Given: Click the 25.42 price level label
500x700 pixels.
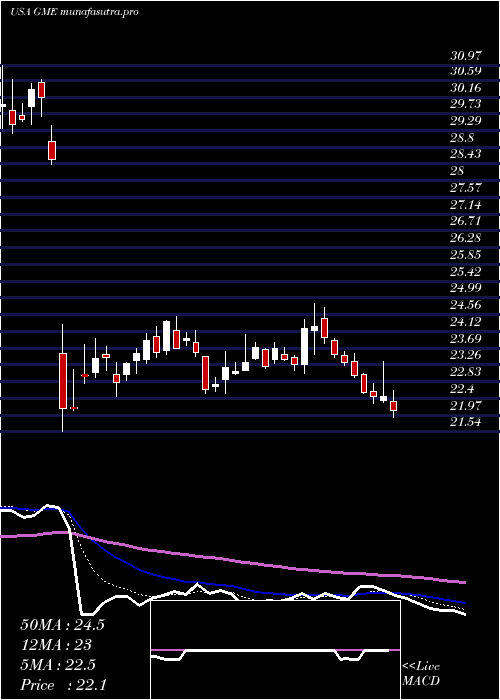Looking at the screenshot, I should 466,271.
